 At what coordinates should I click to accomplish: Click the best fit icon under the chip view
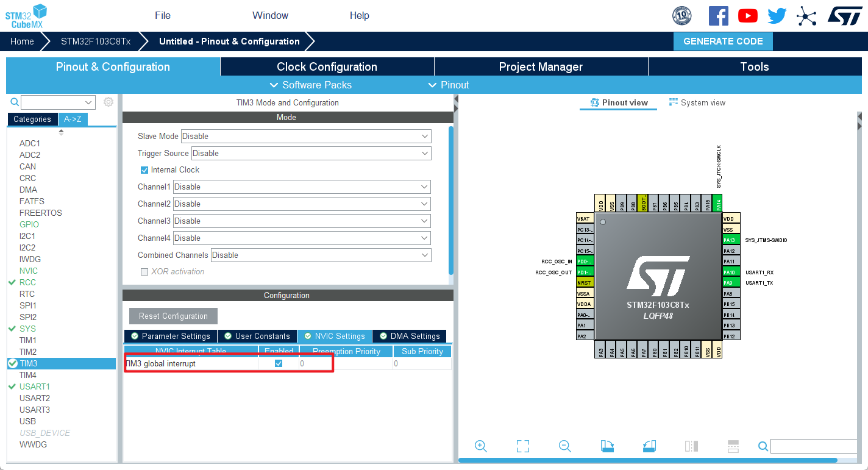coord(522,446)
